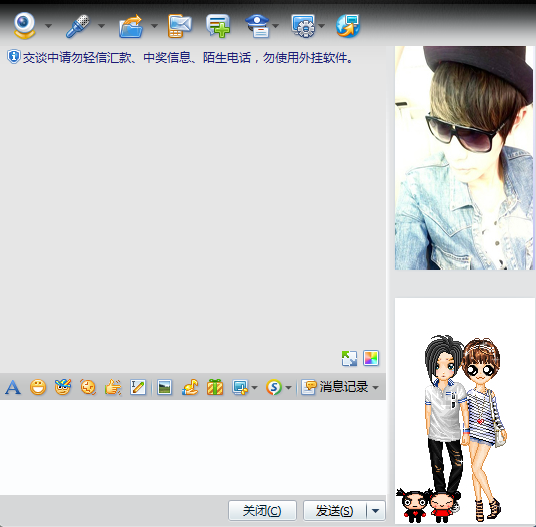536x527 pixels.
Task: Open remote desktop gear monitor icon
Action: tap(304, 26)
